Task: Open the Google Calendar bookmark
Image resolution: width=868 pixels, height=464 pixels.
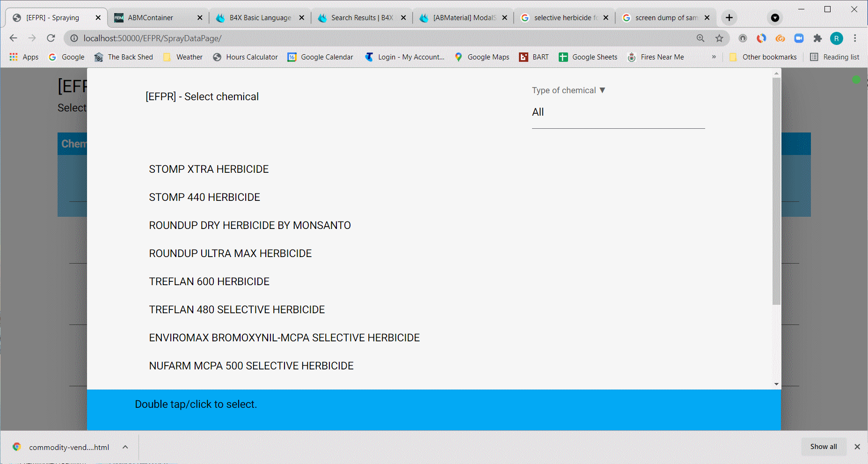Action: 320,57
